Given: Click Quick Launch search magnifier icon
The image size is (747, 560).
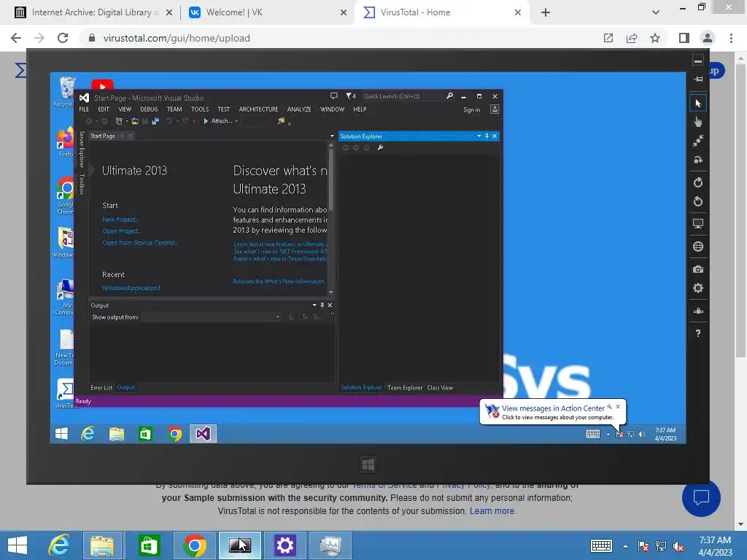Looking at the screenshot, I should [449, 96].
